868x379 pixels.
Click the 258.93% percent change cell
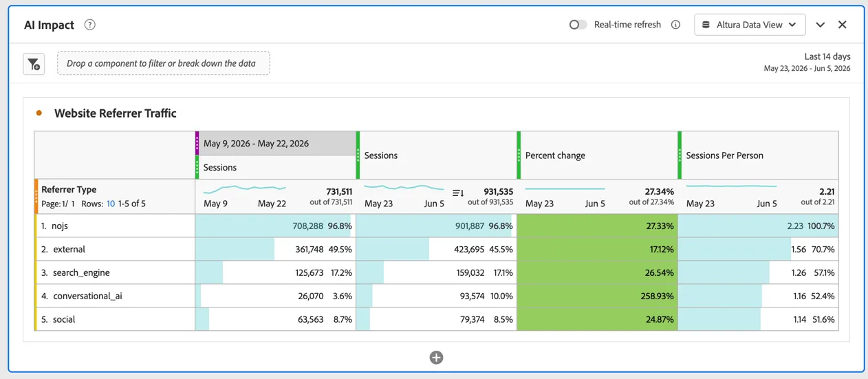598,296
